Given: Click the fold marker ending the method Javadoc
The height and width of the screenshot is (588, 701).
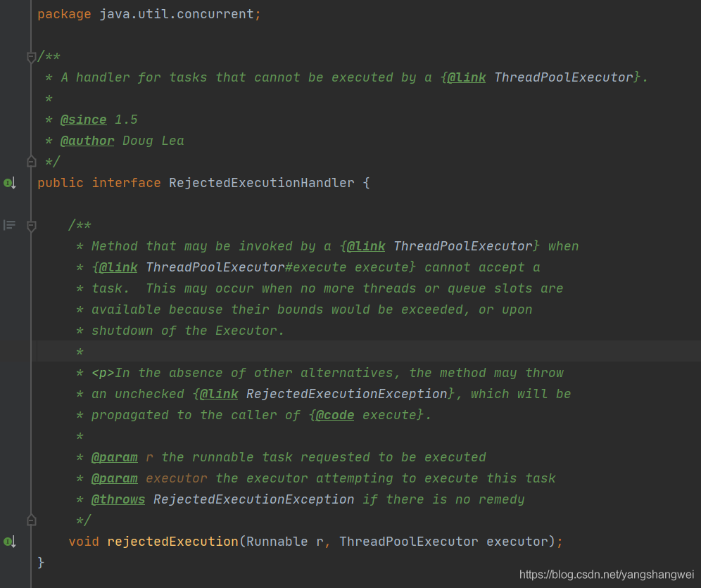Looking at the screenshot, I should 31,520.
